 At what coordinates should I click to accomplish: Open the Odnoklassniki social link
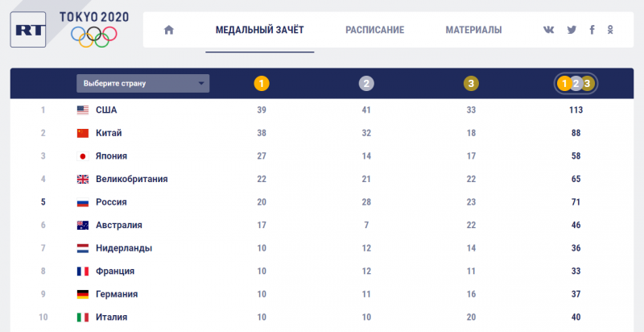(x=611, y=30)
